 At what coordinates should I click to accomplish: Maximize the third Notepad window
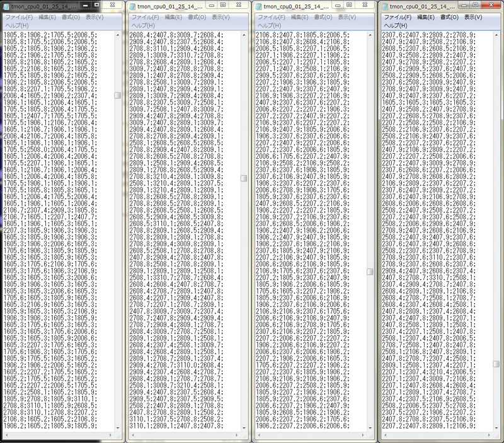[x=349, y=5]
